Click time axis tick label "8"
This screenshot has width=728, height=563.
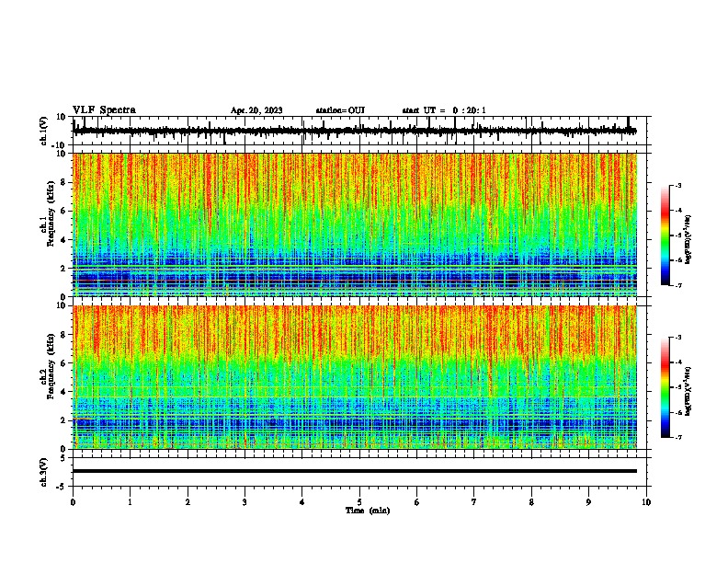click(531, 501)
